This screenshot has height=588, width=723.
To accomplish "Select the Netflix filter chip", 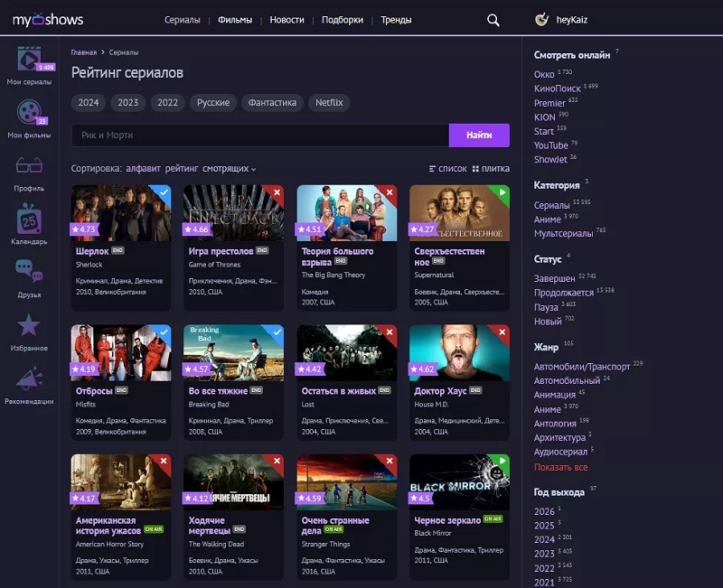I will [x=329, y=103].
